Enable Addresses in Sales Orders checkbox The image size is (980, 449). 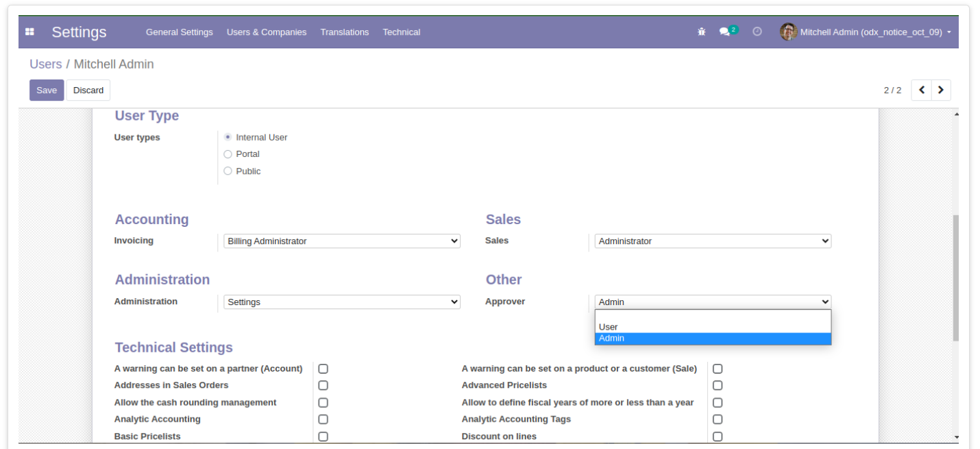coord(323,385)
